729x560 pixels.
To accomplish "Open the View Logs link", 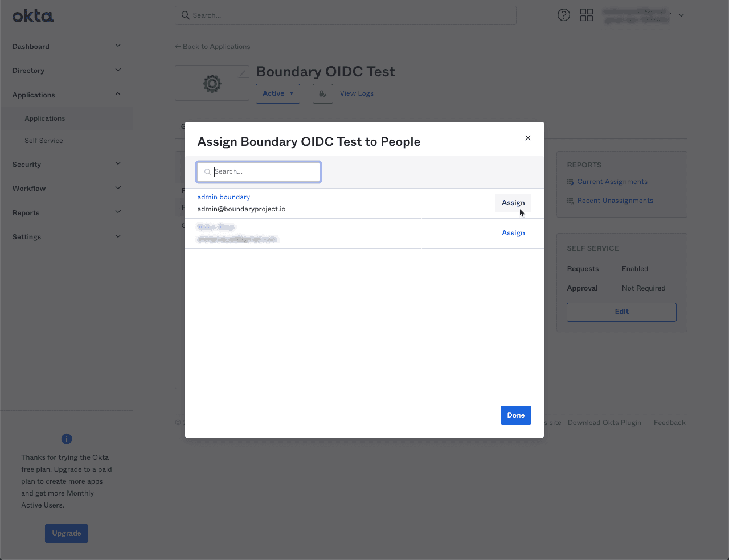I will [357, 93].
